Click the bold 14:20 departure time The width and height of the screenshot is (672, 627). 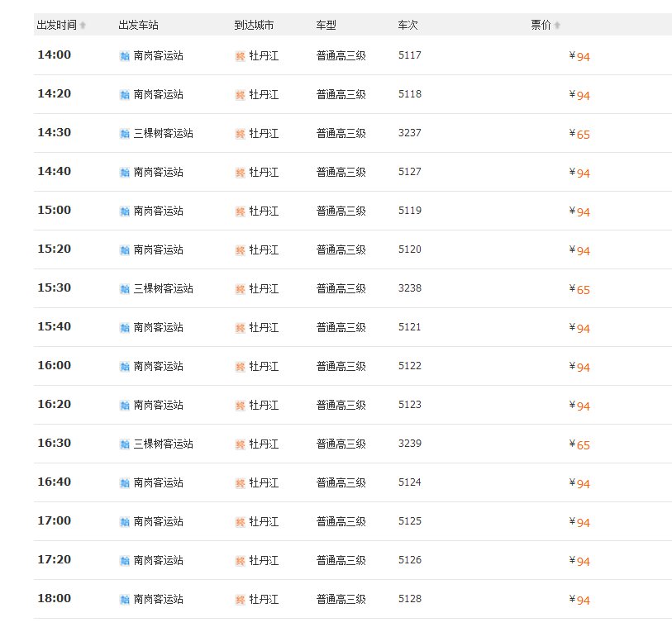click(54, 94)
